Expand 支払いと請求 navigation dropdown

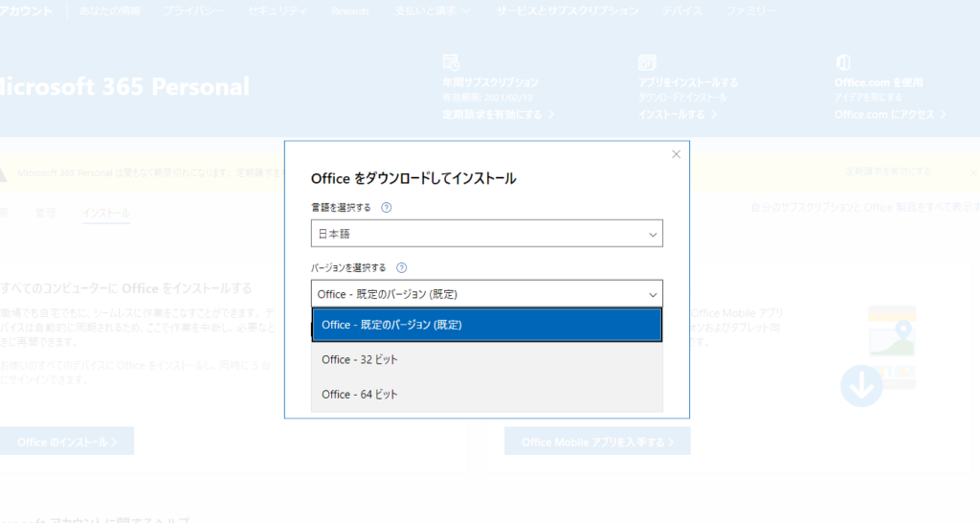click(x=433, y=11)
